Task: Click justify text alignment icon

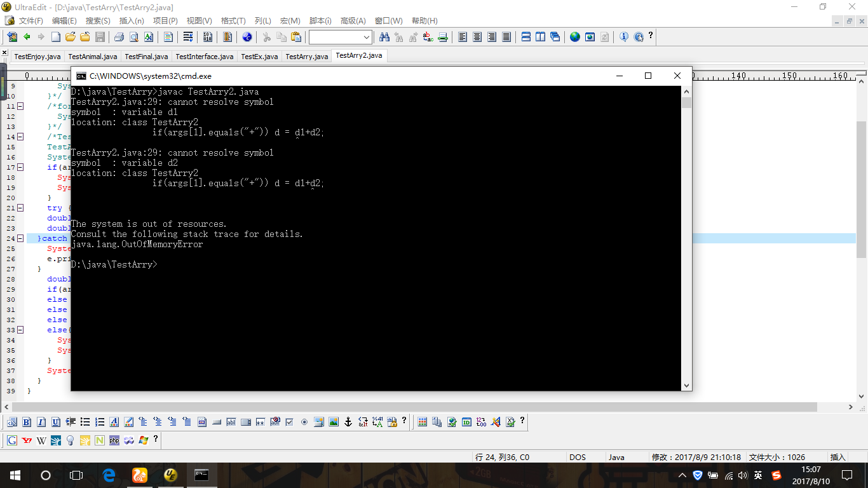Action: pos(506,37)
